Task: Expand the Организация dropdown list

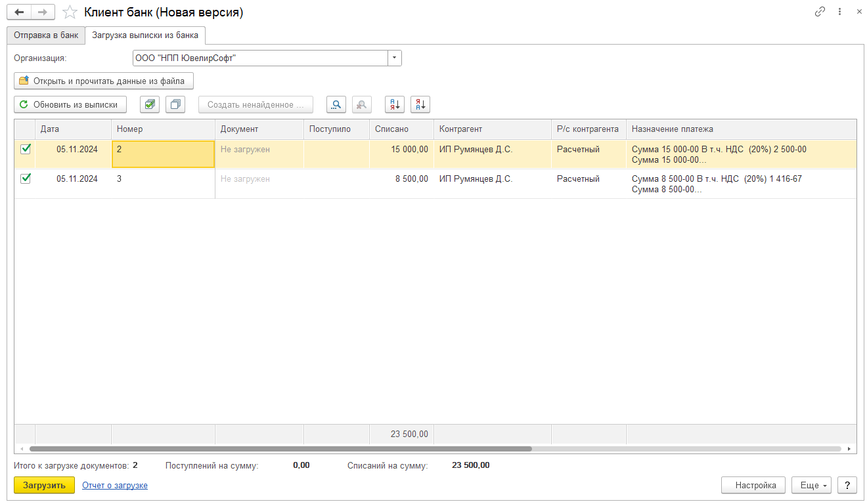Action: [x=395, y=58]
